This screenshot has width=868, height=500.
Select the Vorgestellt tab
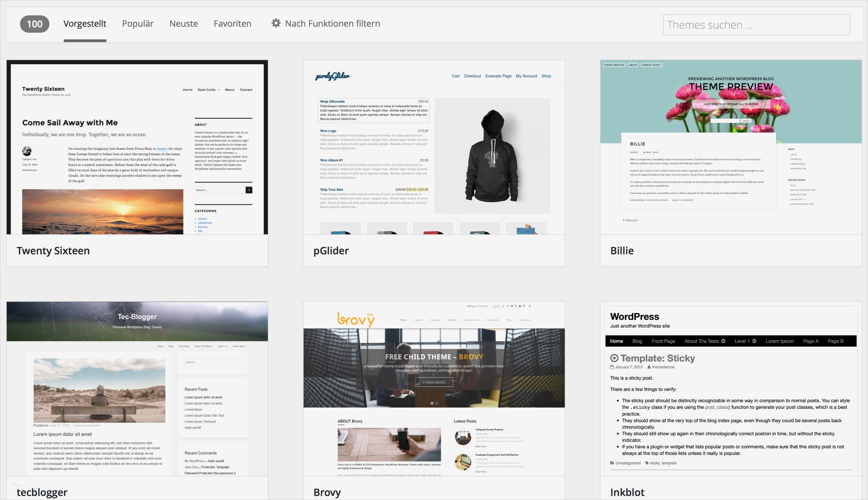click(x=85, y=24)
